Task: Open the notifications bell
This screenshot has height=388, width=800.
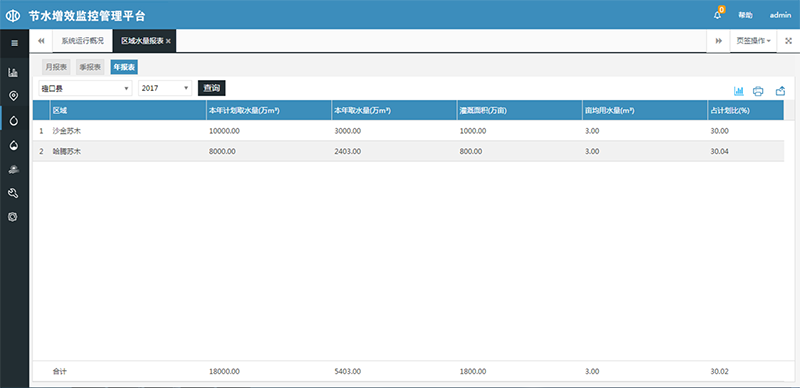Action: (717, 15)
